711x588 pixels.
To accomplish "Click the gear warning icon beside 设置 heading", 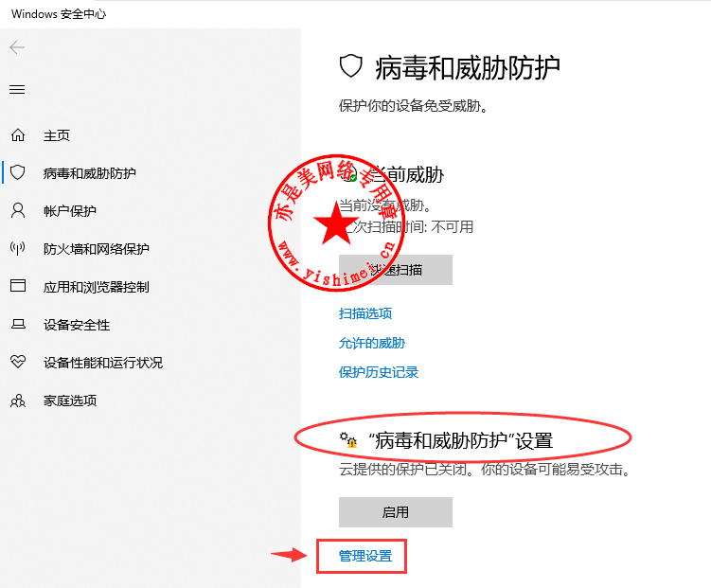I will 348,439.
